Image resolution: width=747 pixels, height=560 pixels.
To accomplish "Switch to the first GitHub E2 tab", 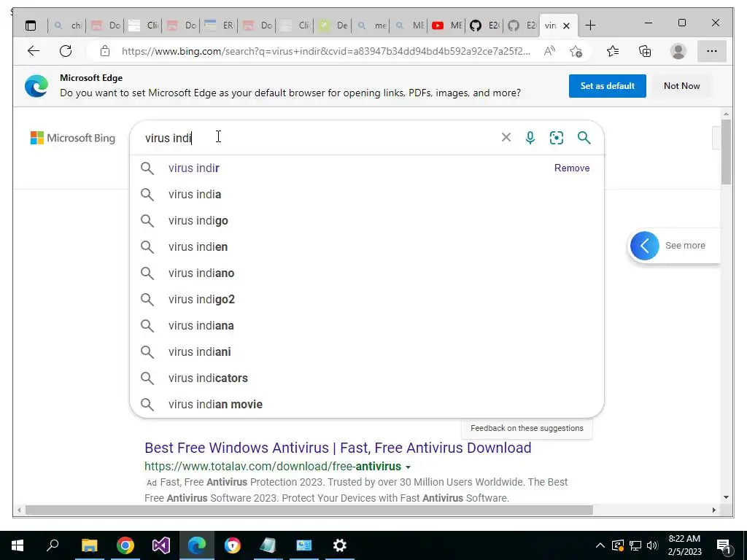I will (484, 26).
